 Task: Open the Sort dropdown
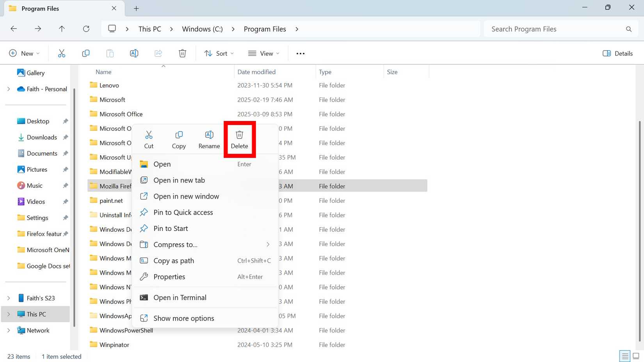219,53
